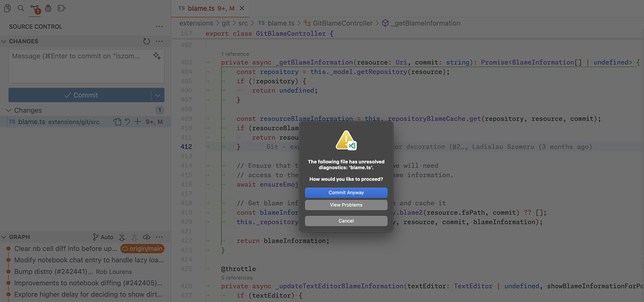Open the Search view icon
Viewport: 644px width, 302px height.
(21, 8)
